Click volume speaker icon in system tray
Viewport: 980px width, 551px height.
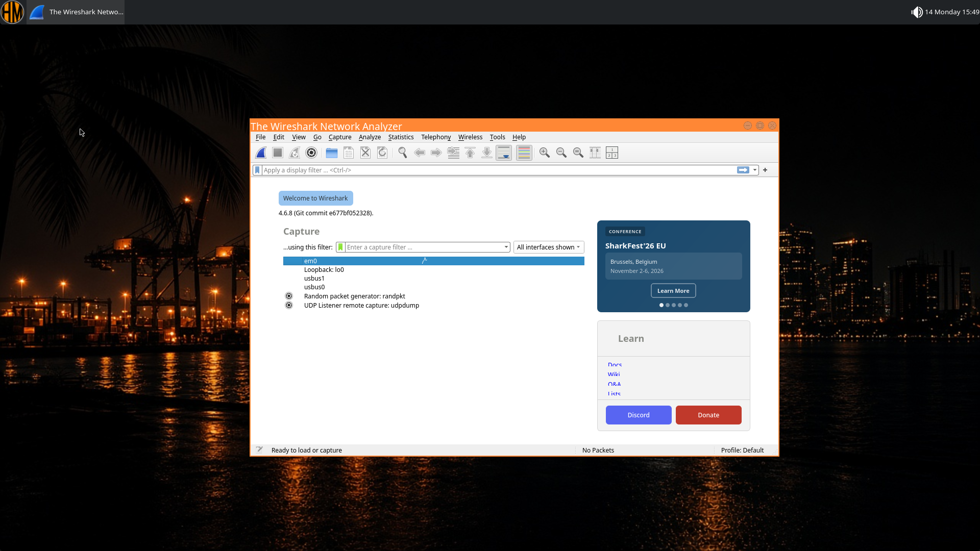[917, 12]
